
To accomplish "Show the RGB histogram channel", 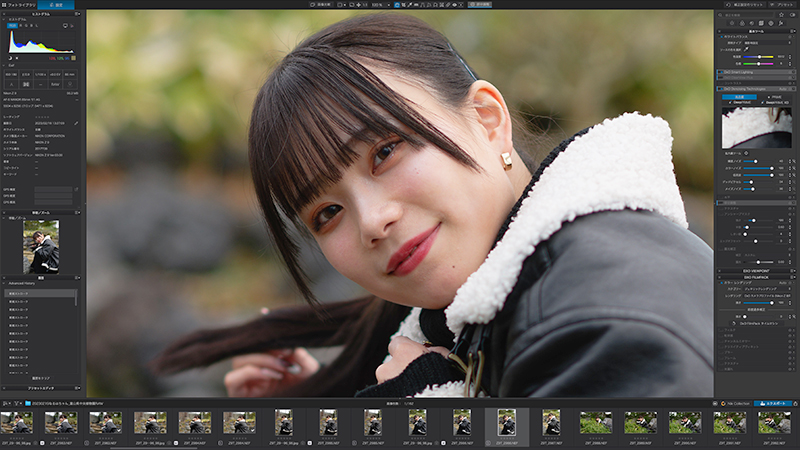I will click(x=12, y=25).
